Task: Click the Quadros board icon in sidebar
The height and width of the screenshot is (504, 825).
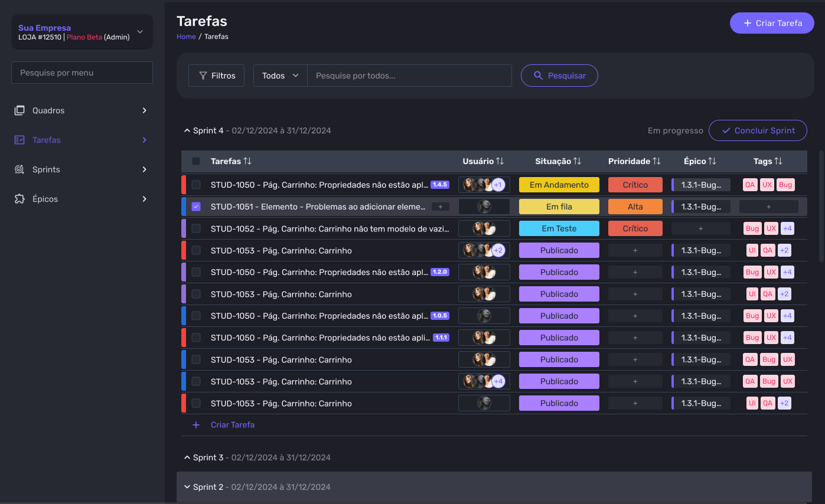Action: click(19, 110)
